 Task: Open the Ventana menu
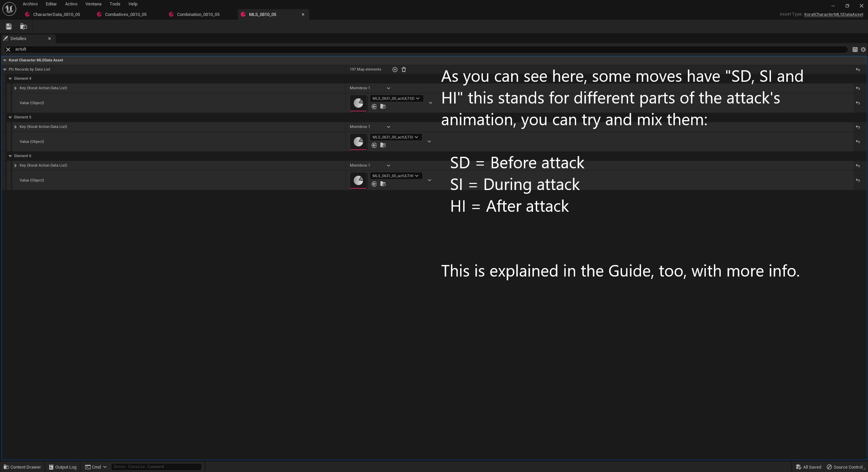point(93,4)
